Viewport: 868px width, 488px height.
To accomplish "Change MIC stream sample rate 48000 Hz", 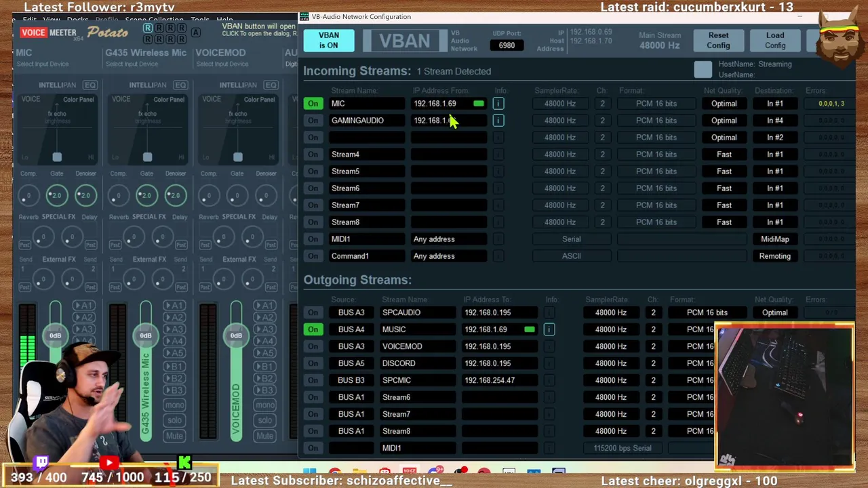I will [559, 104].
